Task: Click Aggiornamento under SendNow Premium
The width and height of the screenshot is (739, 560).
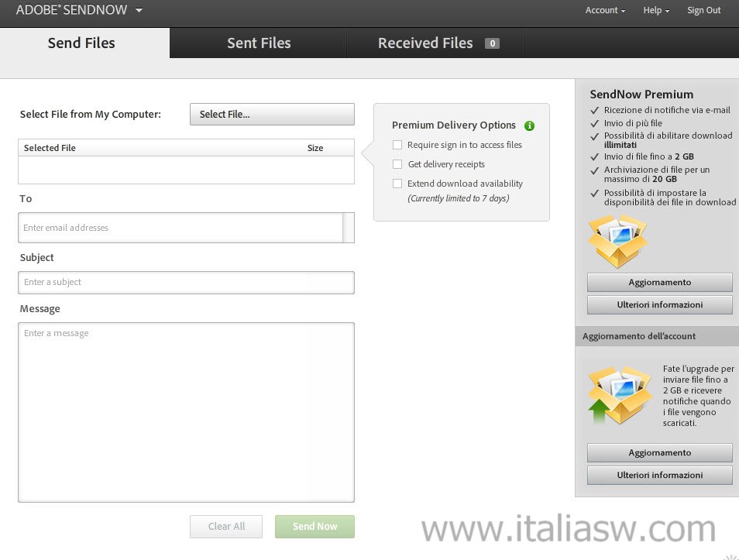Action: pyautogui.click(x=660, y=283)
